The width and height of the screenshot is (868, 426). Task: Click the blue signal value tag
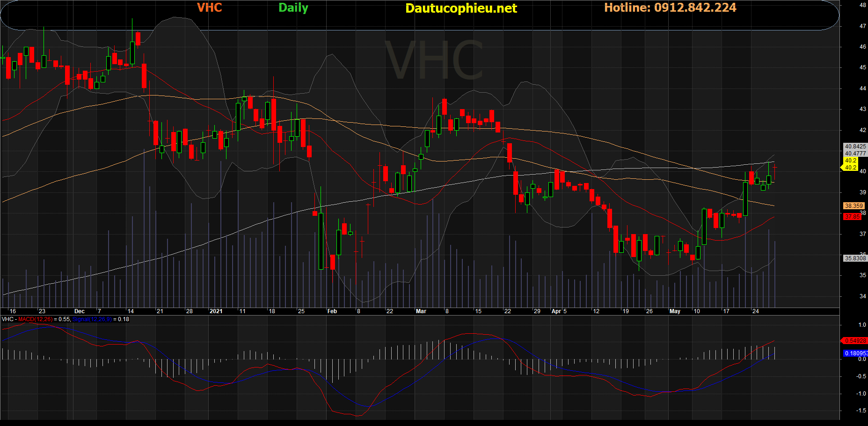coord(855,353)
